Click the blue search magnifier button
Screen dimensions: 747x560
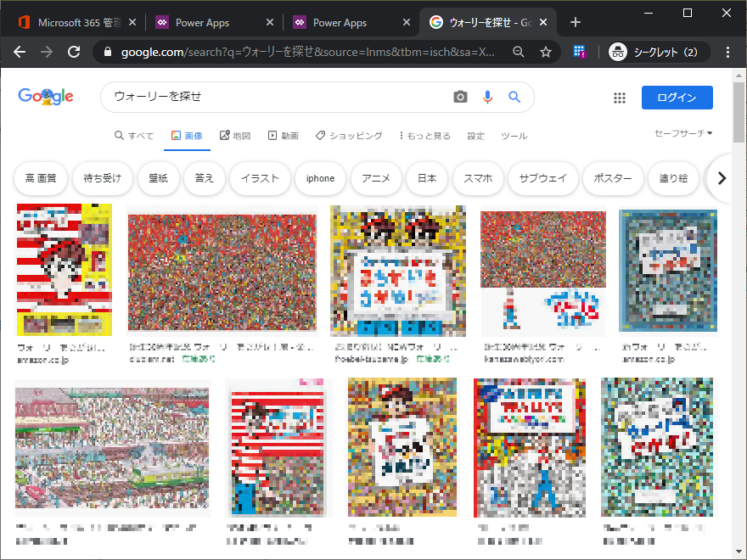(x=514, y=97)
